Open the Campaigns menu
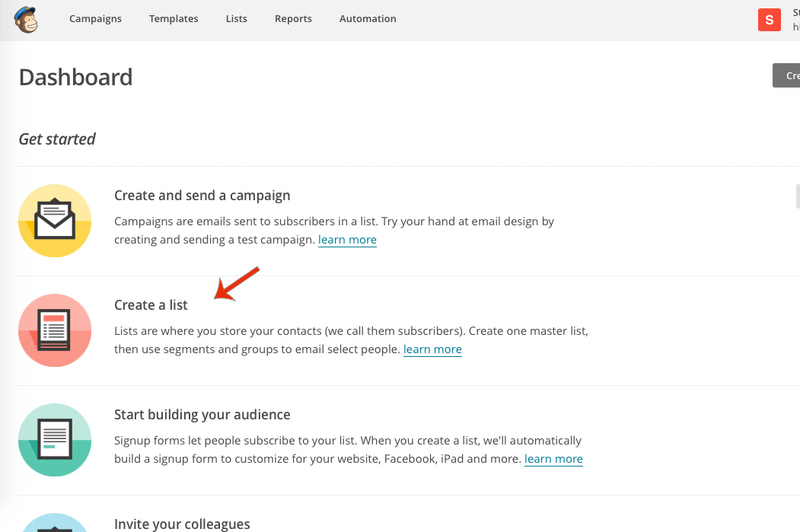This screenshot has width=800, height=532. (95, 19)
